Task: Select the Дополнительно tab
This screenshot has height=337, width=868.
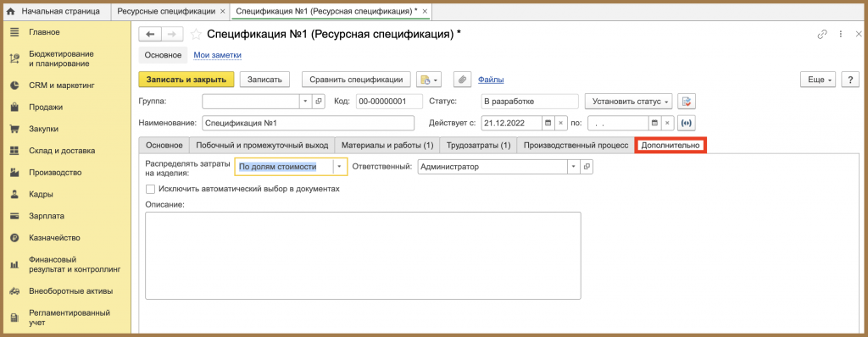Action: (671, 145)
